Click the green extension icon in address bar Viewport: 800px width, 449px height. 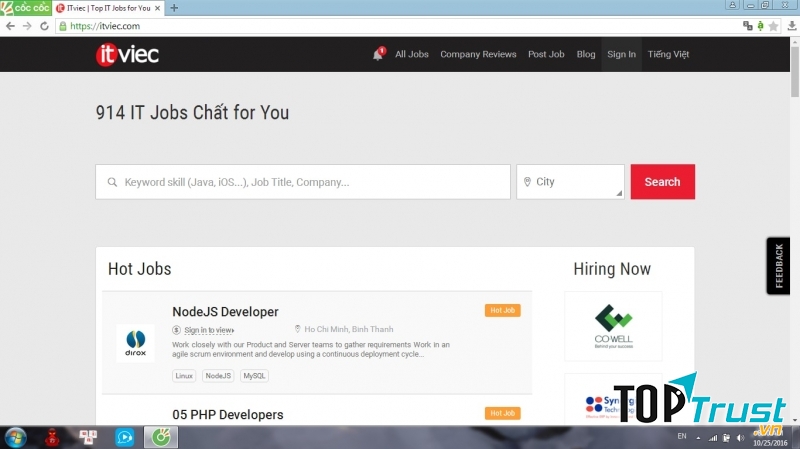[x=761, y=26]
